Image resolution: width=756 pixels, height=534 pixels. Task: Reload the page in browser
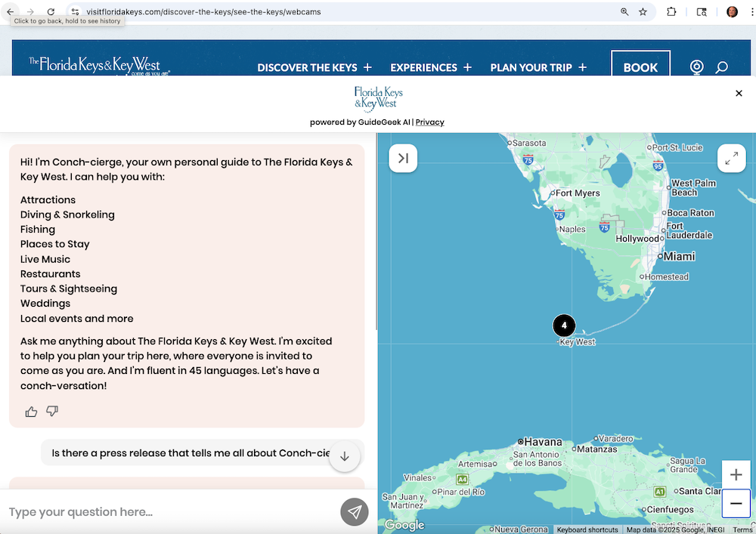[x=51, y=12]
